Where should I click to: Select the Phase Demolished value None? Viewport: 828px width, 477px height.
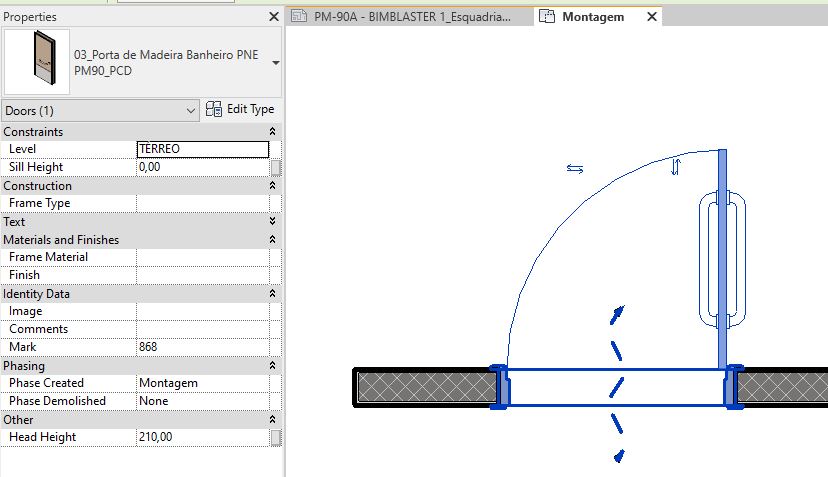click(x=203, y=401)
